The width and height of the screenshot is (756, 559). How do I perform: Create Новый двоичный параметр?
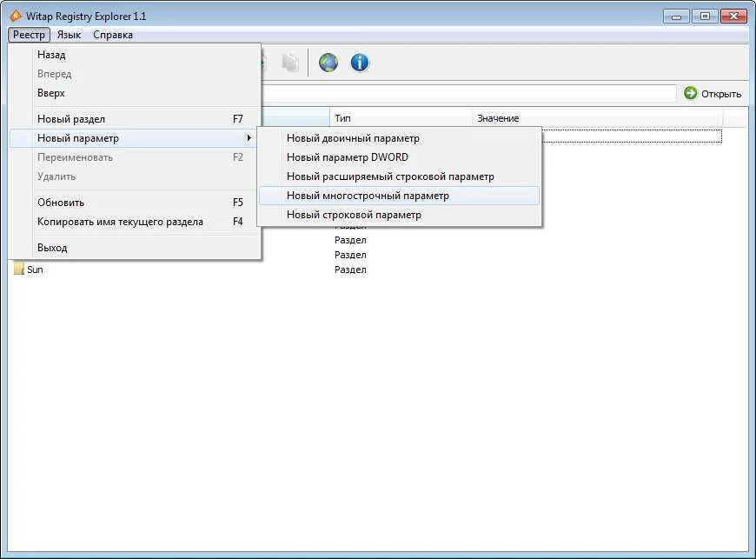coord(399,138)
